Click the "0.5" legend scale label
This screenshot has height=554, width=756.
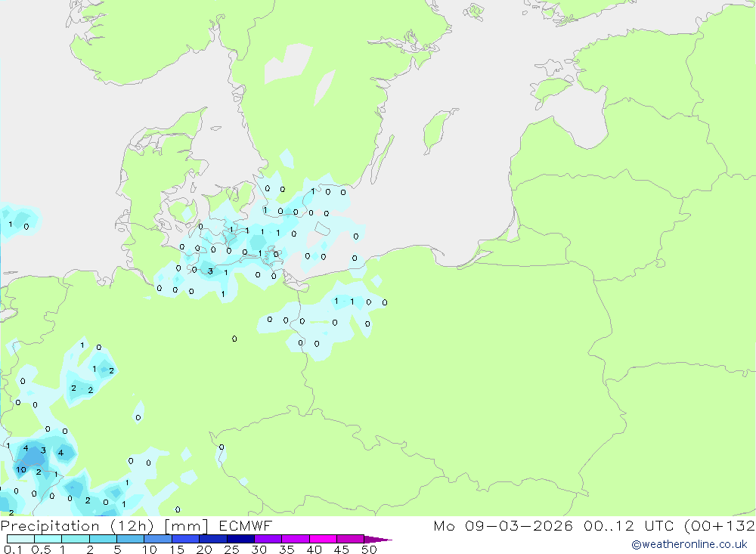click(41, 549)
